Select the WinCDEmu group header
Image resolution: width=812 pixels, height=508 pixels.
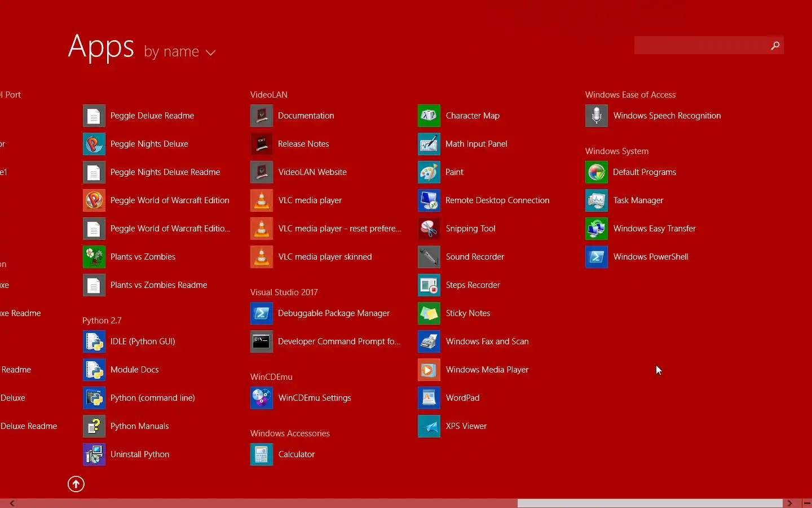[x=272, y=377]
